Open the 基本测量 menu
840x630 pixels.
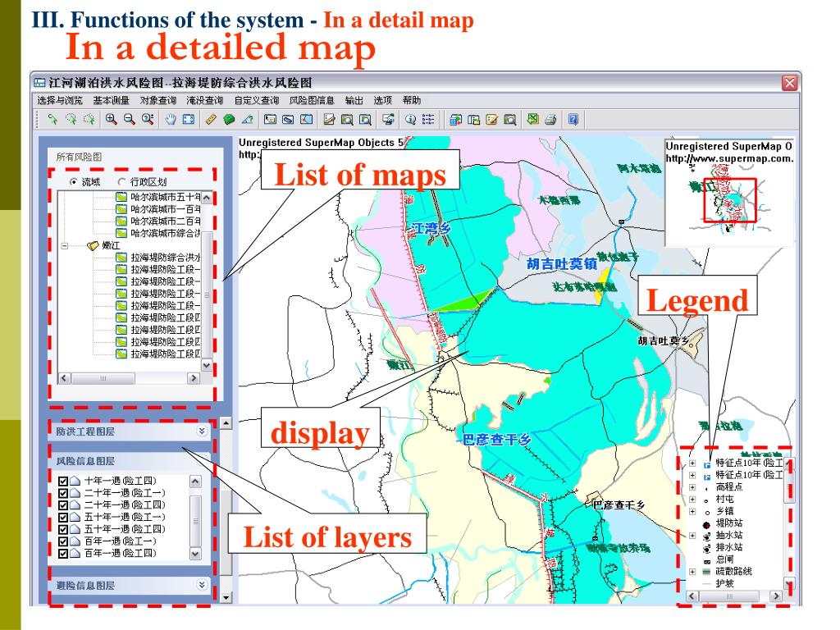point(111,100)
